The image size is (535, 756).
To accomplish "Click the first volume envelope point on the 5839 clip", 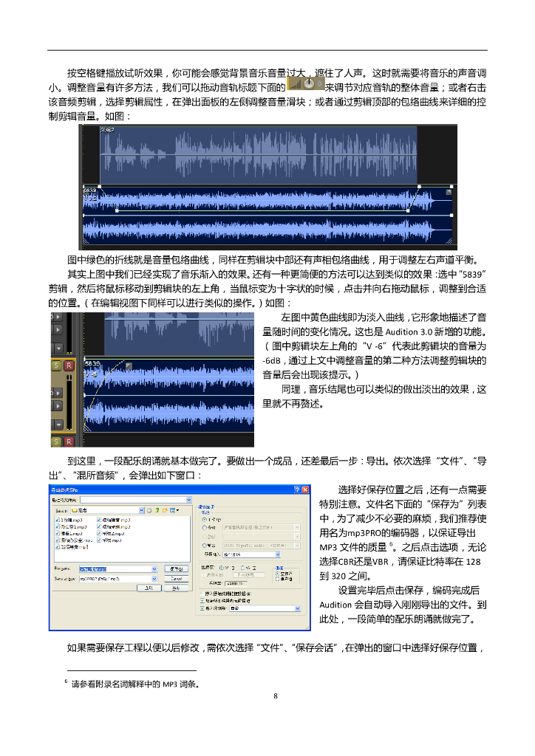I will [x=99, y=187].
